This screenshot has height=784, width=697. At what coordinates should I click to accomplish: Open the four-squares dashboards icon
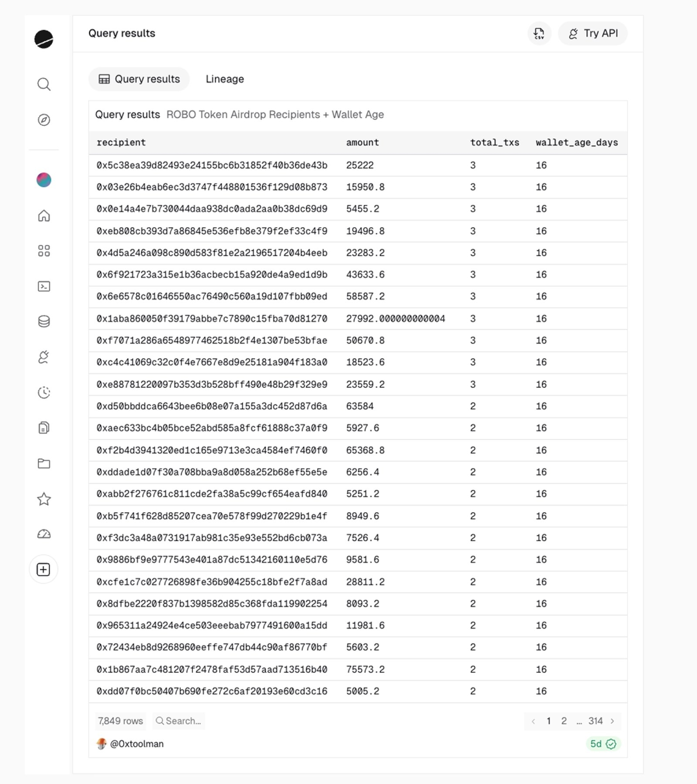[x=44, y=251]
